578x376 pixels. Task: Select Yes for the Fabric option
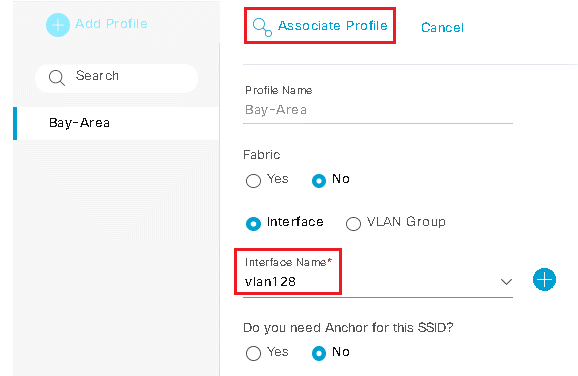pyautogui.click(x=253, y=181)
